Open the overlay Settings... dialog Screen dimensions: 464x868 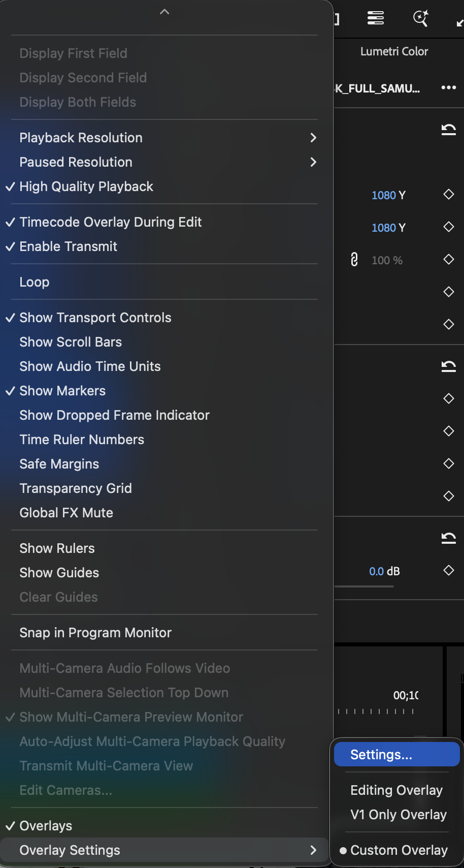click(380, 754)
